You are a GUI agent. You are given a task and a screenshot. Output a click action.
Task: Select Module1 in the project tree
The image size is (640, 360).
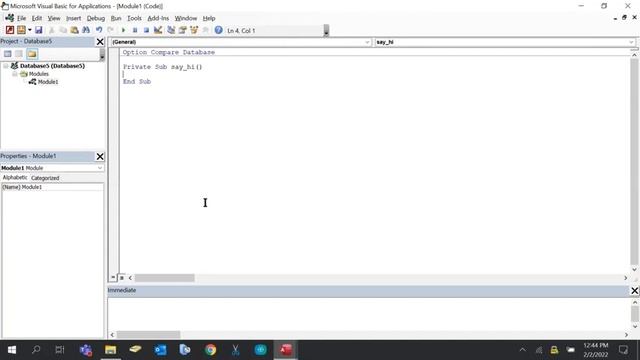coord(48,82)
